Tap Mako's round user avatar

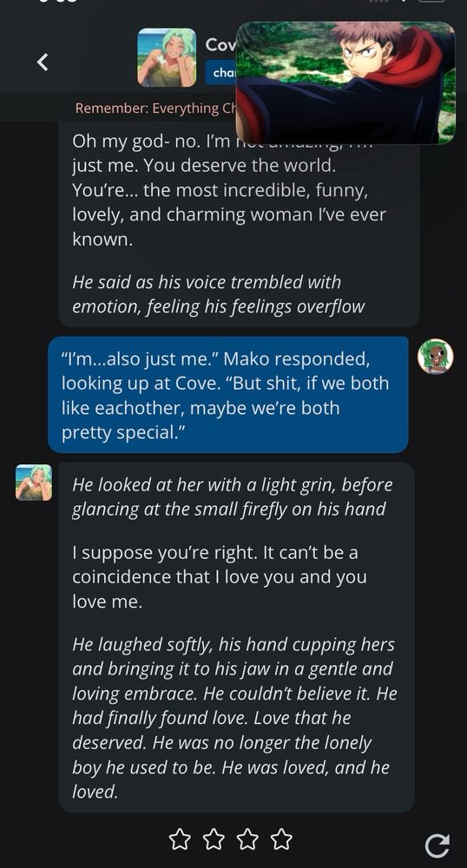[x=436, y=357]
